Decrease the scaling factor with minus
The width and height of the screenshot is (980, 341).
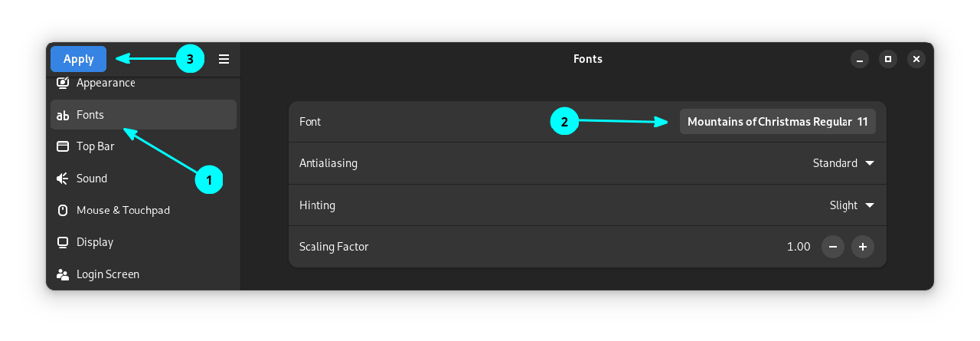[x=832, y=247]
